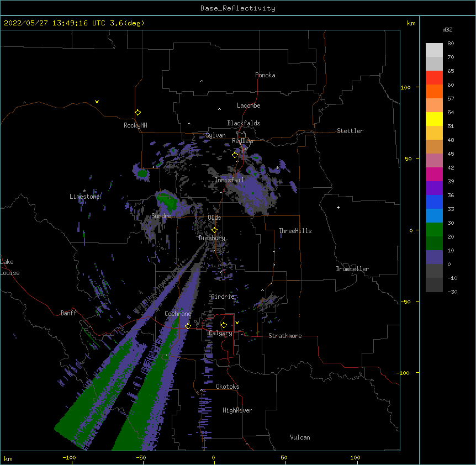The height and width of the screenshot is (465, 476).
Task: Click the Sundre town label
Action: pos(161,216)
